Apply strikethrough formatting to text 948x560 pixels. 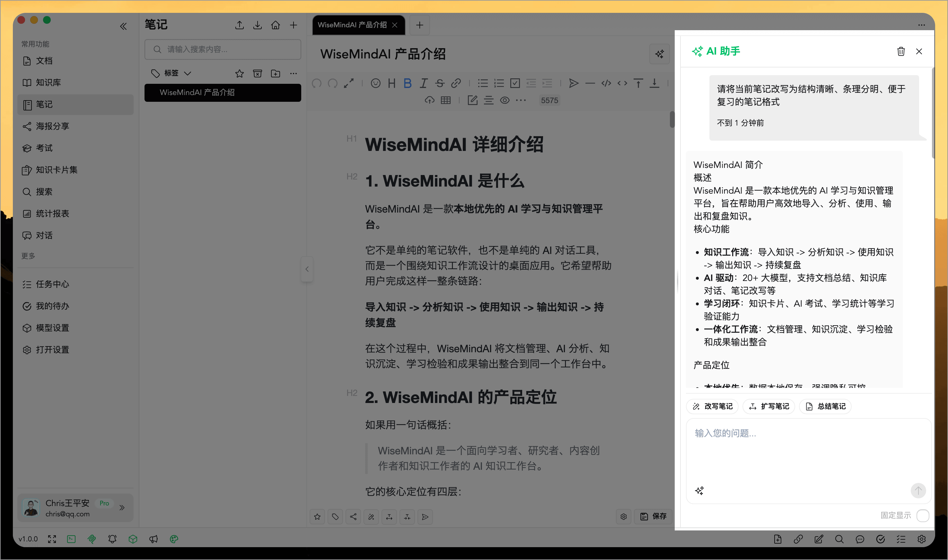pyautogui.click(x=440, y=83)
